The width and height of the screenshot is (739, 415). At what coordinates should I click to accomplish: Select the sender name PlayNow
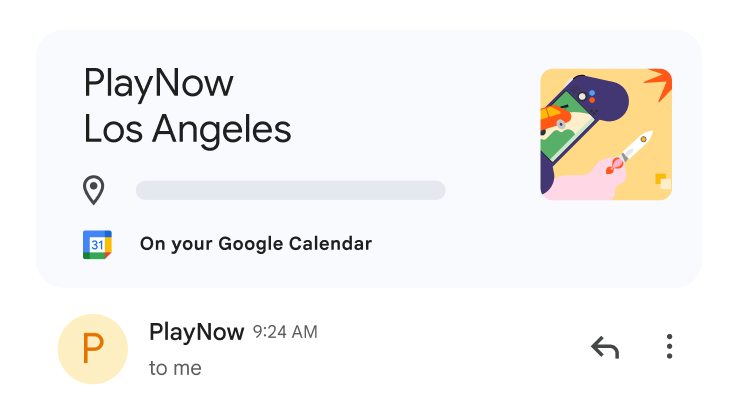(x=196, y=332)
